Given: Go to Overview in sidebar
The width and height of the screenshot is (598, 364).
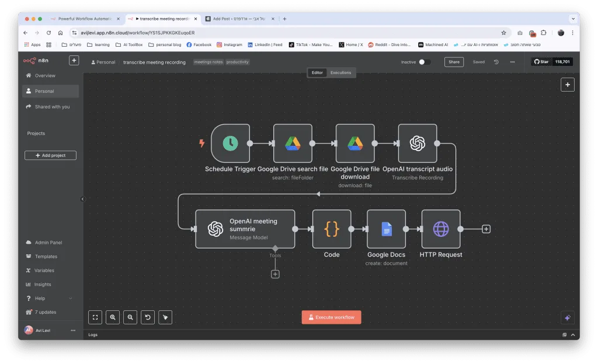Looking at the screenshot, I should [x=50, y=75].
